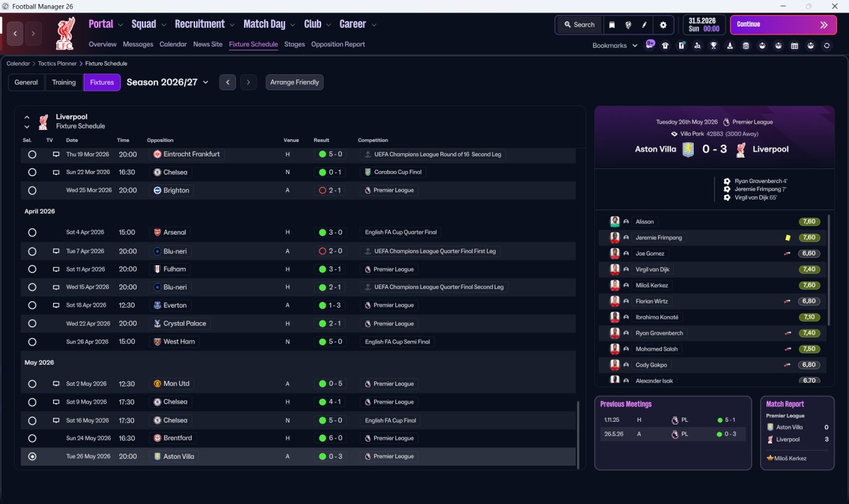Expand the Recruitment menu chevron
Screen dimensions: 849x504
(231, 25)
